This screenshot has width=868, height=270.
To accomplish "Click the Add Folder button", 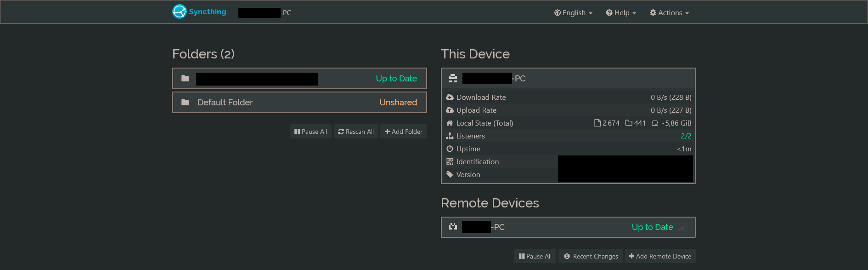I will (404, 132).
